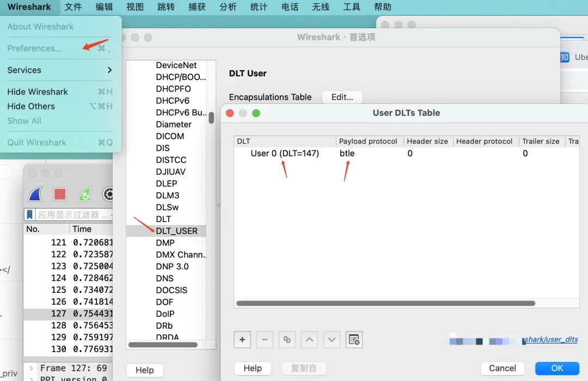Select DLT_USER in the protocol list
The width and height of the screenshot is (588, 381).
[176, 231]
